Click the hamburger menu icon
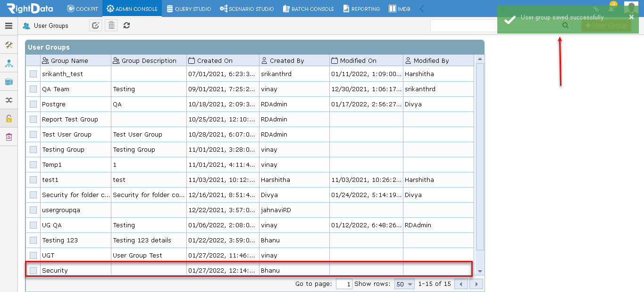Screen dimensions: 644x292 coord(8,26)
